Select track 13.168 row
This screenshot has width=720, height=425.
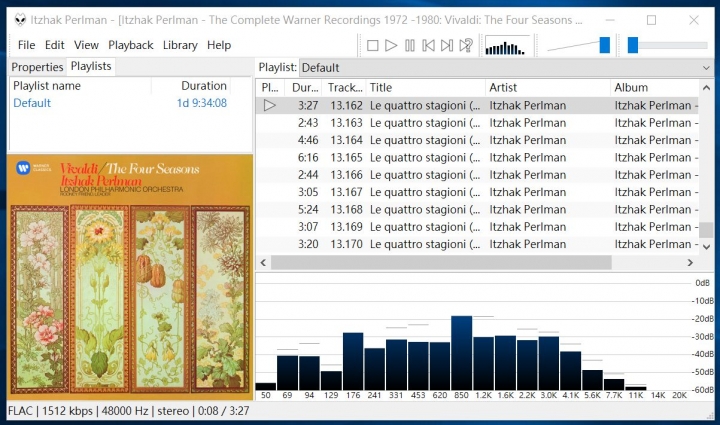point(477,209)
